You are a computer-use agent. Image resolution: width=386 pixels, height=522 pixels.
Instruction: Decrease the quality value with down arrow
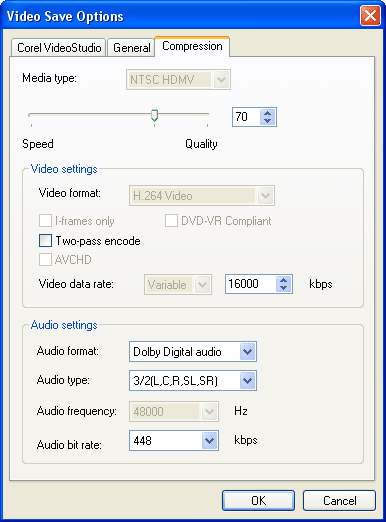[x=267, y=121]
